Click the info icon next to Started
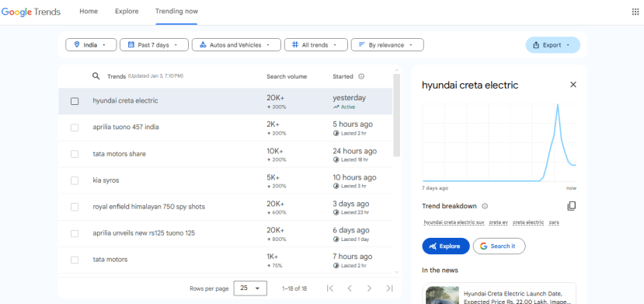 click(361, 76)
